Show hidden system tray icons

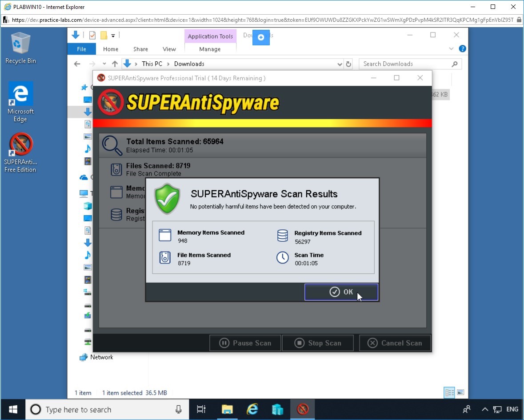[485, 409]
